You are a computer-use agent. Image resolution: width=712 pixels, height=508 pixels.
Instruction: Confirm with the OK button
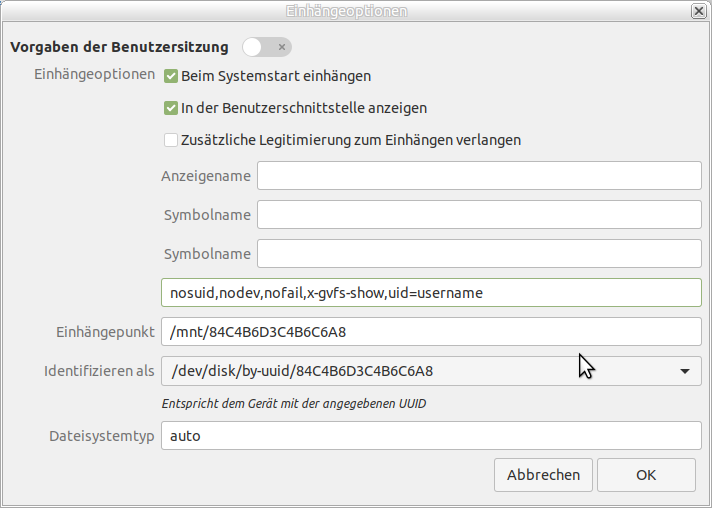[x=646, y=475]
